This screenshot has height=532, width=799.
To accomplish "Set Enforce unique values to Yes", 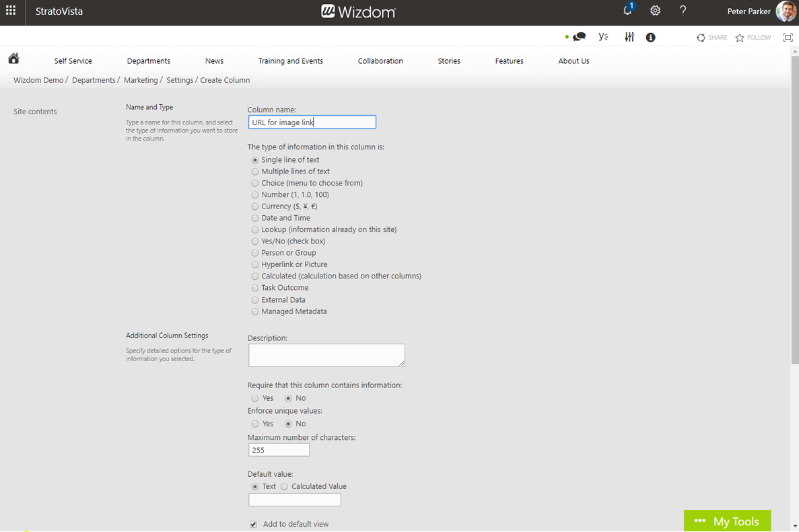I will [x=255, y=424].
